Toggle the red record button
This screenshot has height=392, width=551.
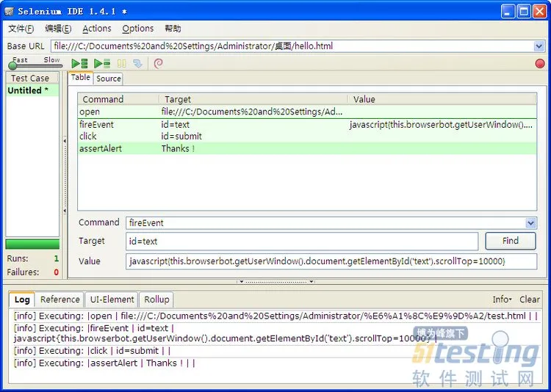click(x=540, y=64)
